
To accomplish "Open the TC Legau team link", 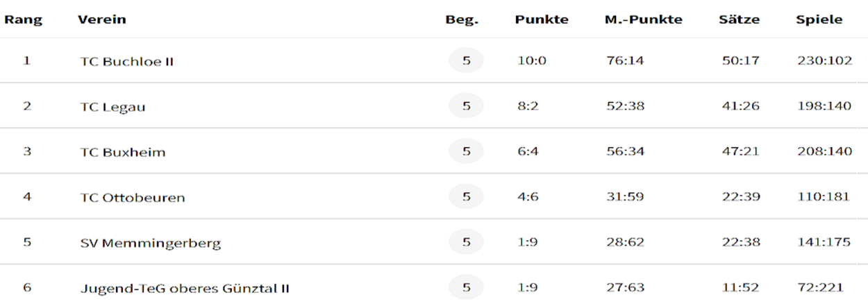I will click(112, 107).
